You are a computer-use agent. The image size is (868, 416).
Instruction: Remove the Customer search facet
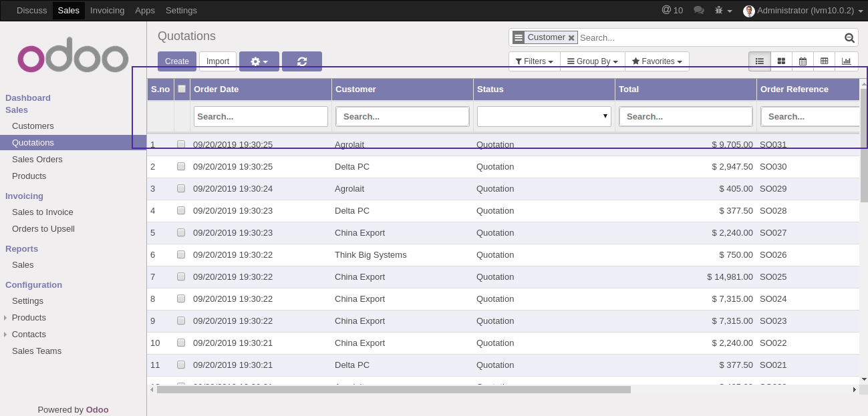click(571, 38)
